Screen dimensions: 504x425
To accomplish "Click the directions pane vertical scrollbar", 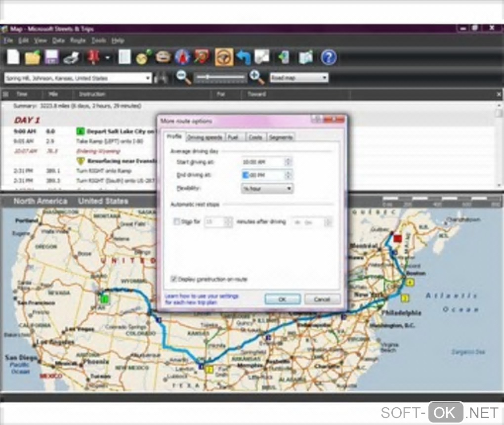I will (499, 145).
